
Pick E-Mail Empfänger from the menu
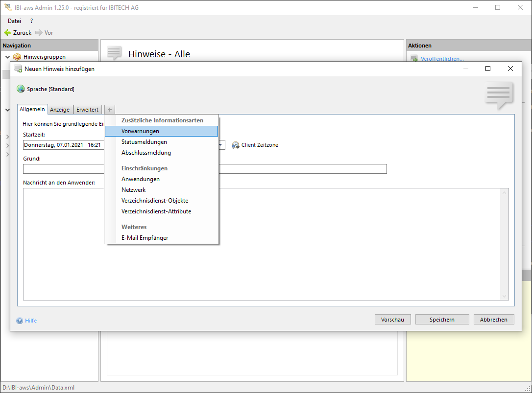(145, 238)
